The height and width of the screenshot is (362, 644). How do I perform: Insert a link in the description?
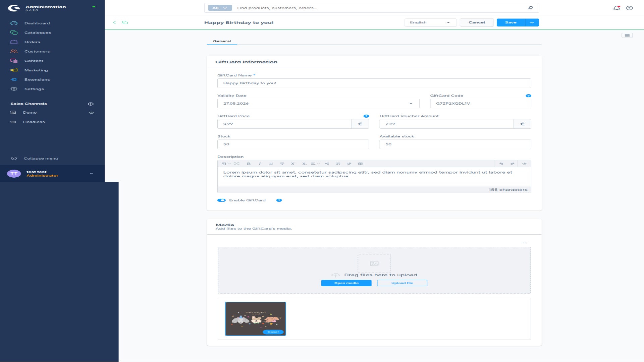(x=349, y=164)
